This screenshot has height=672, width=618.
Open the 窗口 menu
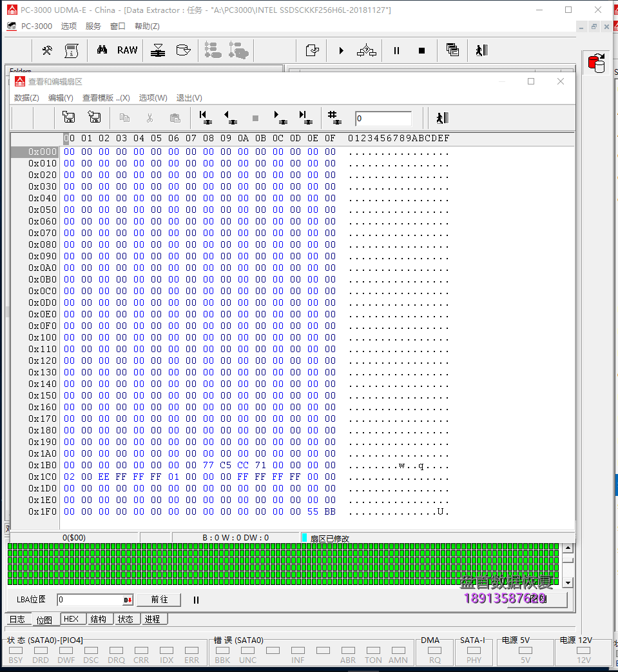(x=117, y=26)
